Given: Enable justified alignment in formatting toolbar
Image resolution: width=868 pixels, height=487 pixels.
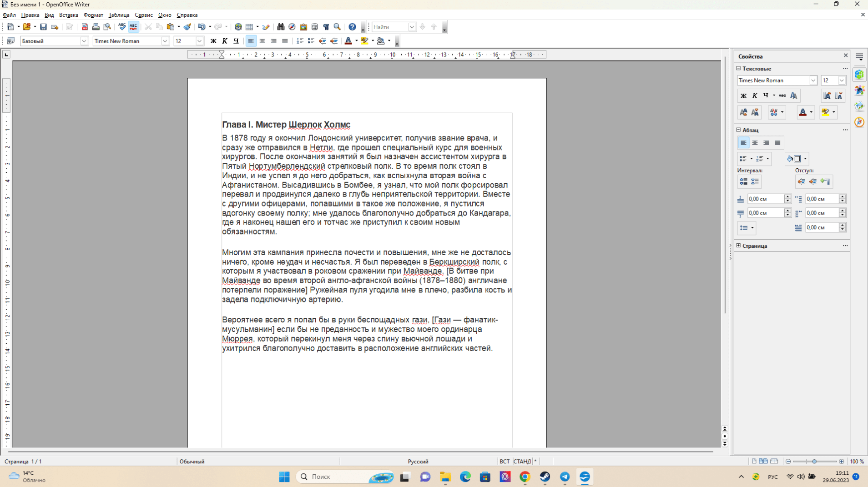Looking at the screenshot, I should point(285,41).
